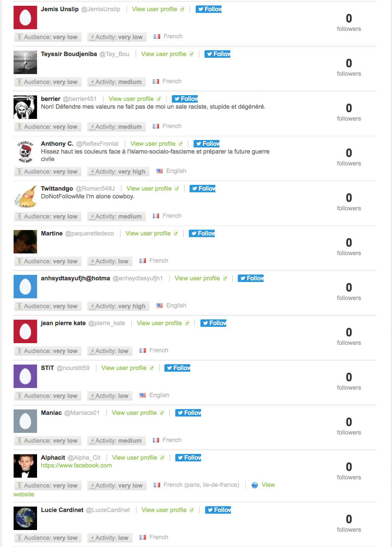
Task: Click the French flag icon in Maniac's row
Action: [156, 440]
